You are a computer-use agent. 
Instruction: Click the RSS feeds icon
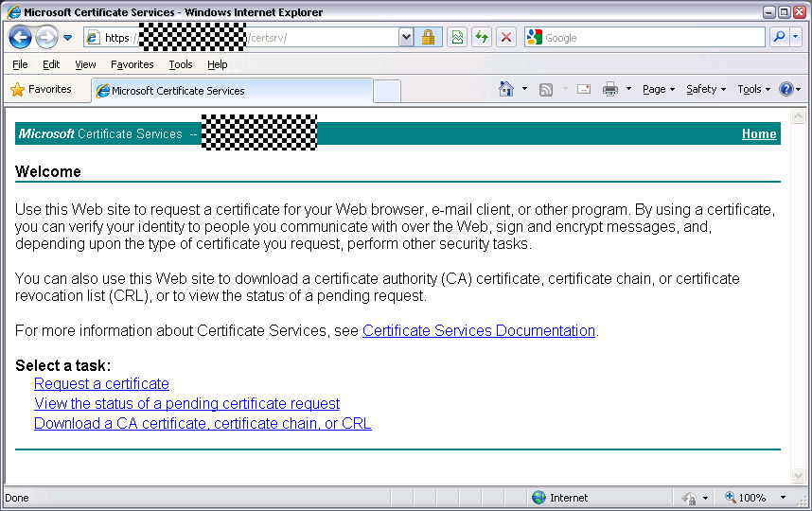[x=546, y=90]
